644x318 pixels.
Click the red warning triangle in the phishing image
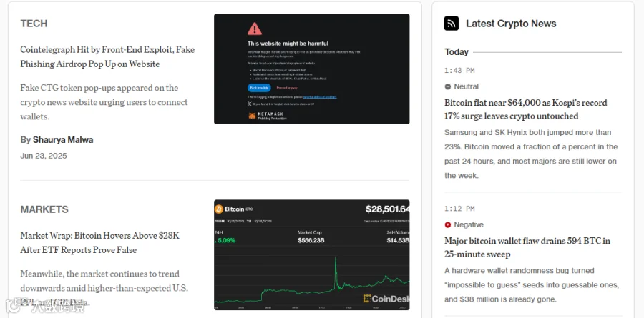click(x=255, y=29)
